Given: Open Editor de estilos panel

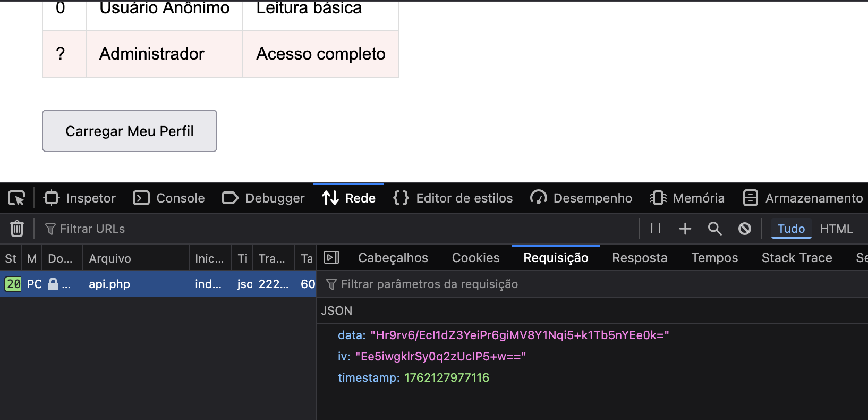Looking at the screenshot, I should [x=453, y=198].
